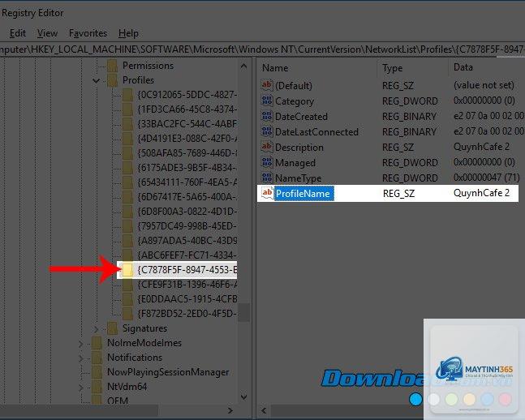This screenshot has height=420, width=525.
Task: Pick the green color circle
Action: (x=452, y=399)
